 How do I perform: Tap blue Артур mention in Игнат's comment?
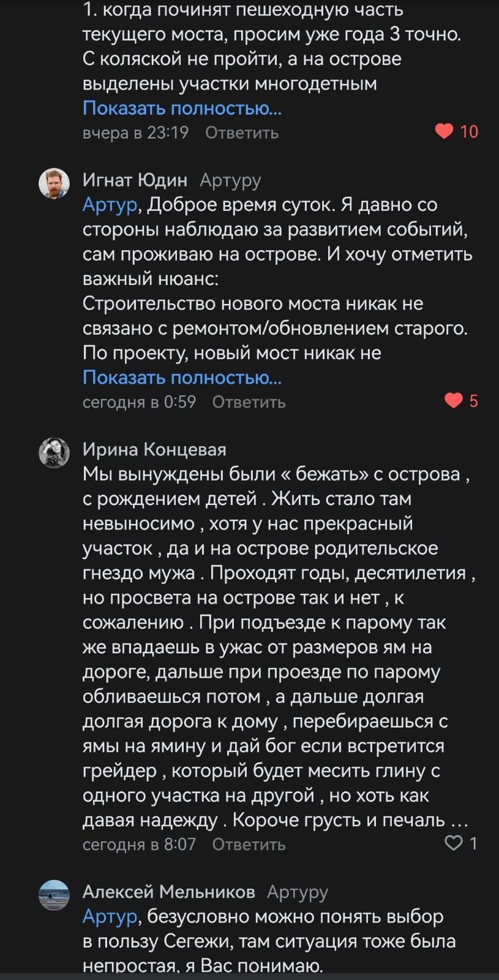pos(110,205)
